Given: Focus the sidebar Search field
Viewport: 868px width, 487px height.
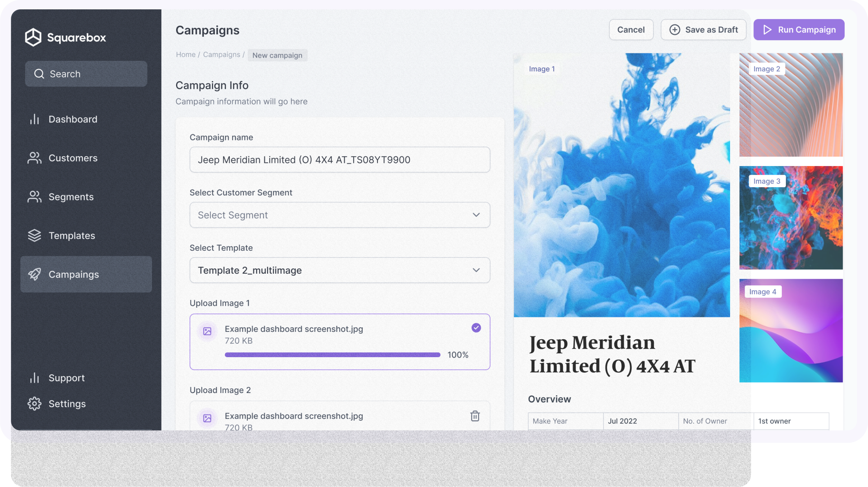Looking at the screenshot, I should point(86,74).
